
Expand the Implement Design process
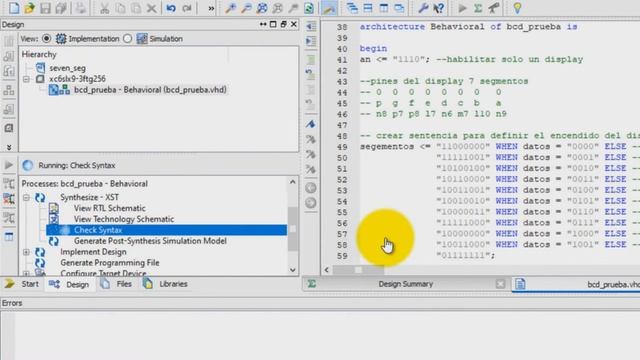click(x=27, y=252)
